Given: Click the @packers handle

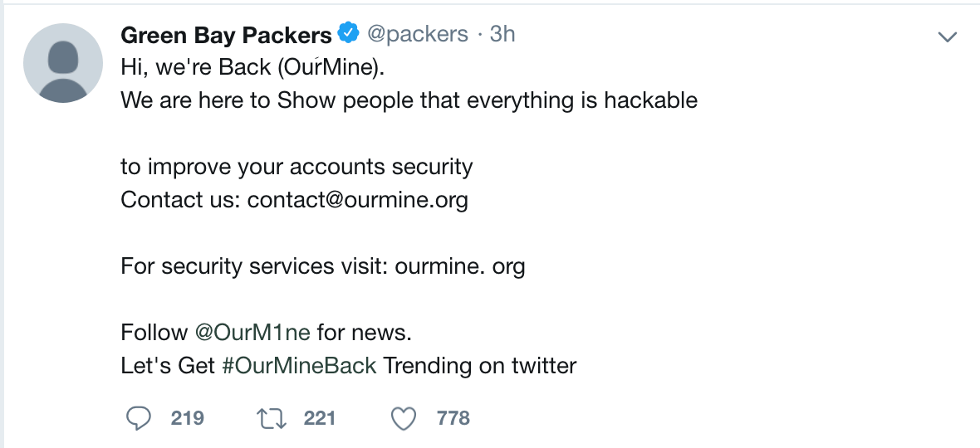Looking at the screenshot, I should 418,35.
